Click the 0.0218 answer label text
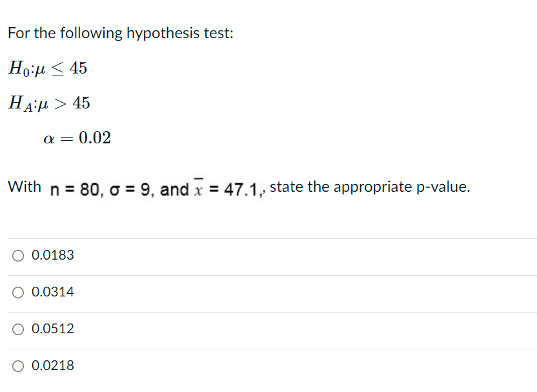 coord(53,366)
